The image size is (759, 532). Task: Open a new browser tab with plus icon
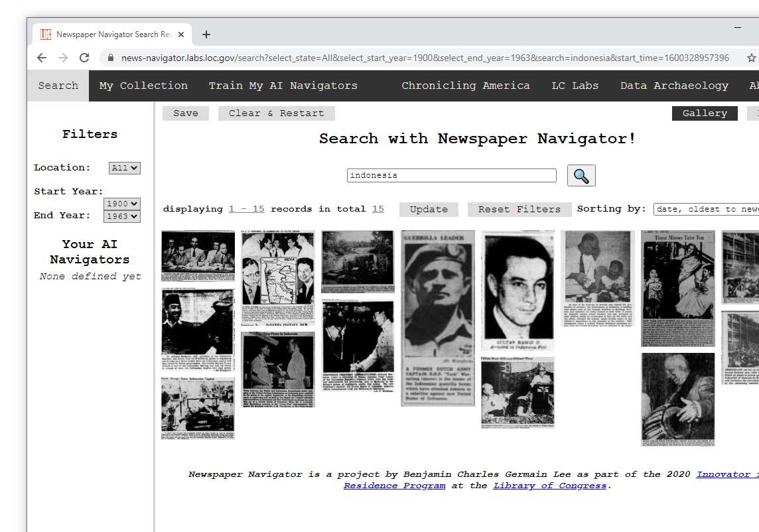(x=206, y=34)
